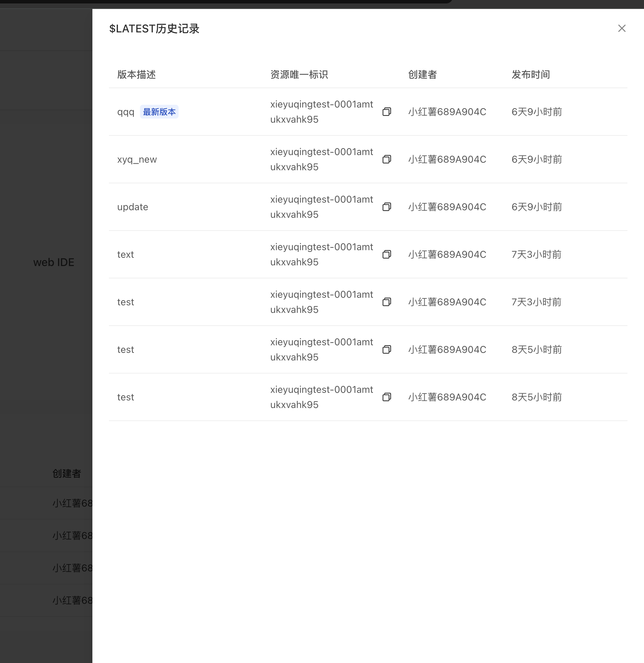This screenshot has height=663, width=644.
Task: Copy the resource ID in the qqq row
Action: 386,112
